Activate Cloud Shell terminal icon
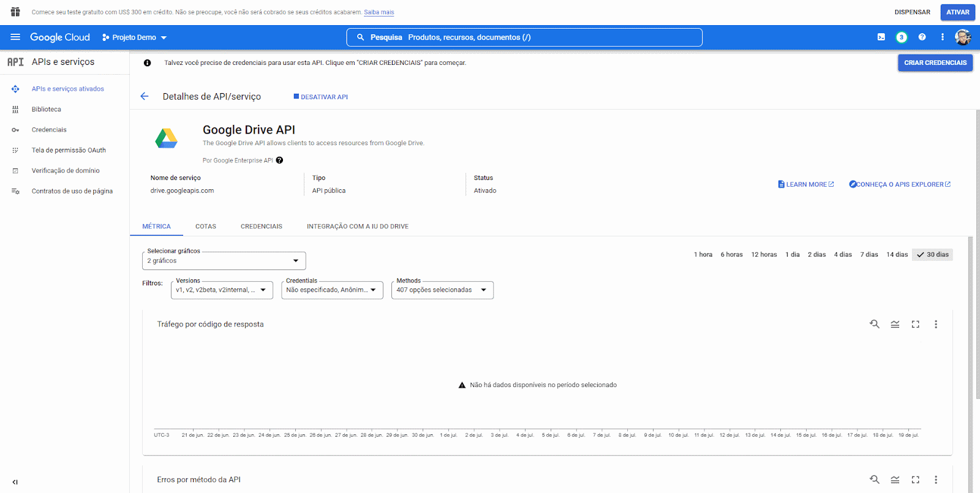Screen dimensions: 980x493 pos(881,37)
